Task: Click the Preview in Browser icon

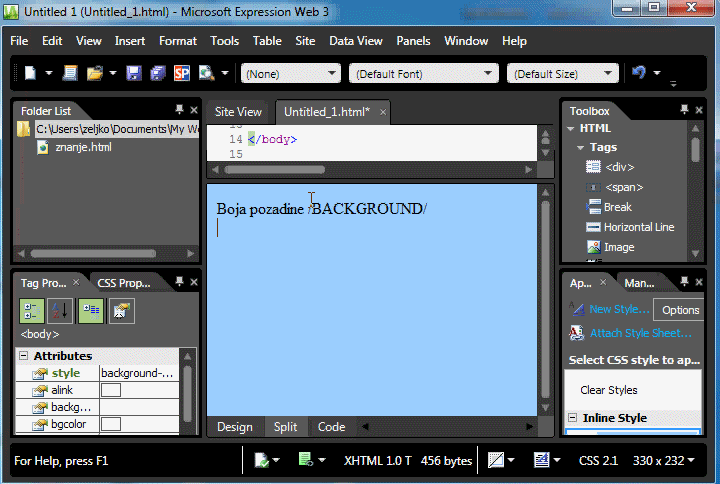Action: tap(206, 73)
